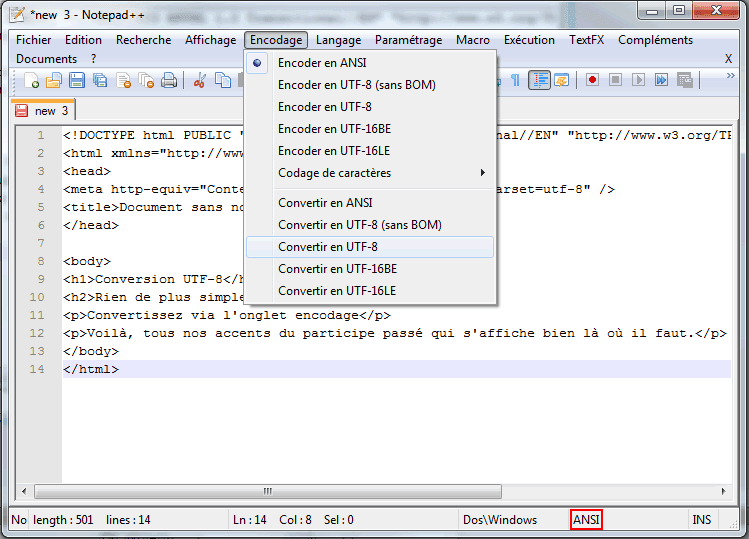
Task: Open the Compléments menu
Action: (x=655, y=40)
